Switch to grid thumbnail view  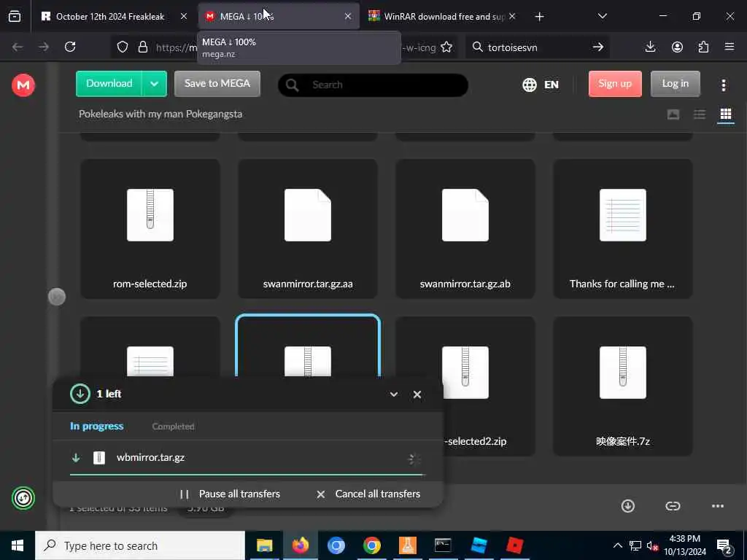click(x=726, y=114)
